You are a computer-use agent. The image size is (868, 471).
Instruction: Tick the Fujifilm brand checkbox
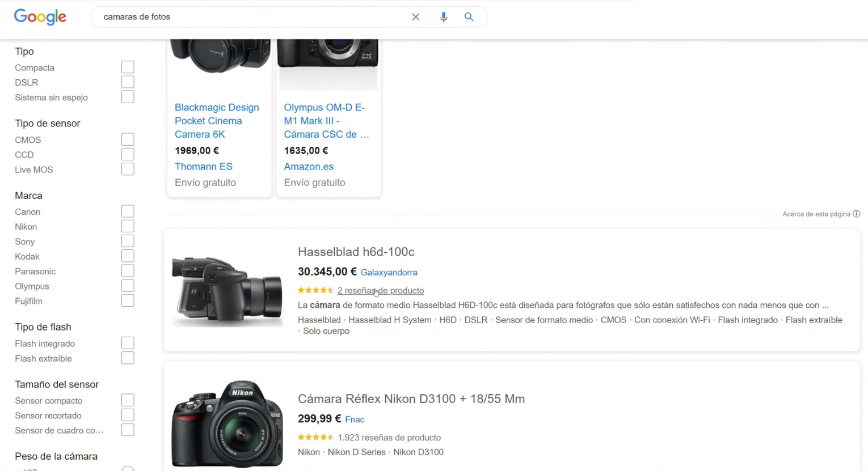[x=128, y=301]
